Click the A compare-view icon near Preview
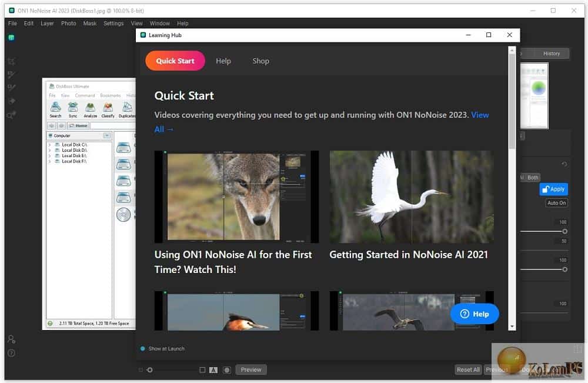The image size is (588, 383). click(x=213, y=370)
